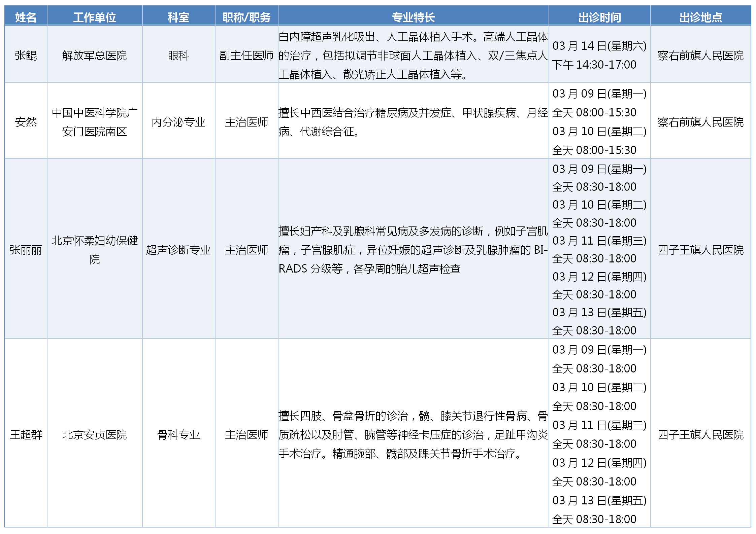Click the 科室 column header
Viewport: 756px width, 534px height.
[x=178, y=17]
